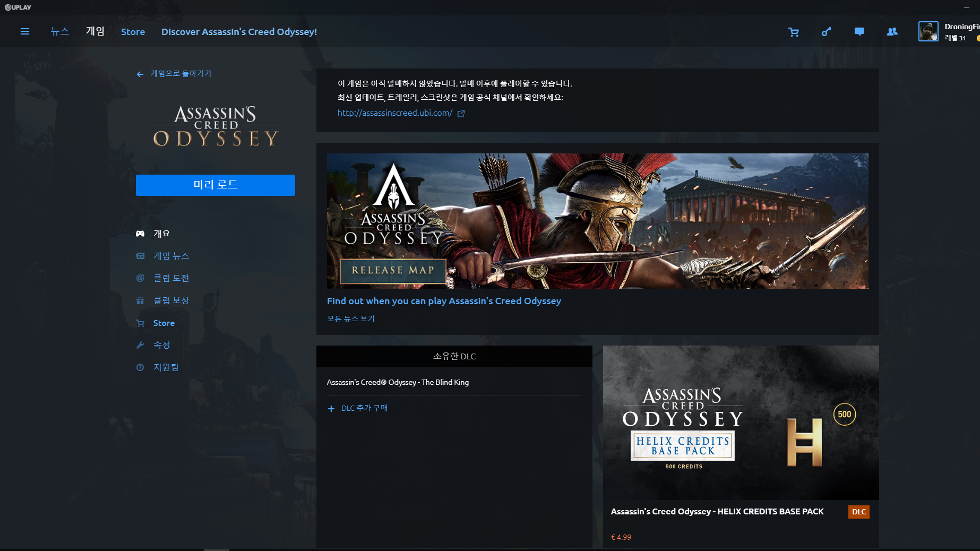
Task: Open the assassinscreed.ubi.com link
Action: [x=395, y=113]
